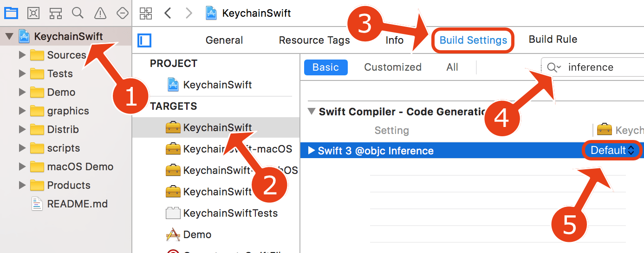Switch to the Info tab

395,40
